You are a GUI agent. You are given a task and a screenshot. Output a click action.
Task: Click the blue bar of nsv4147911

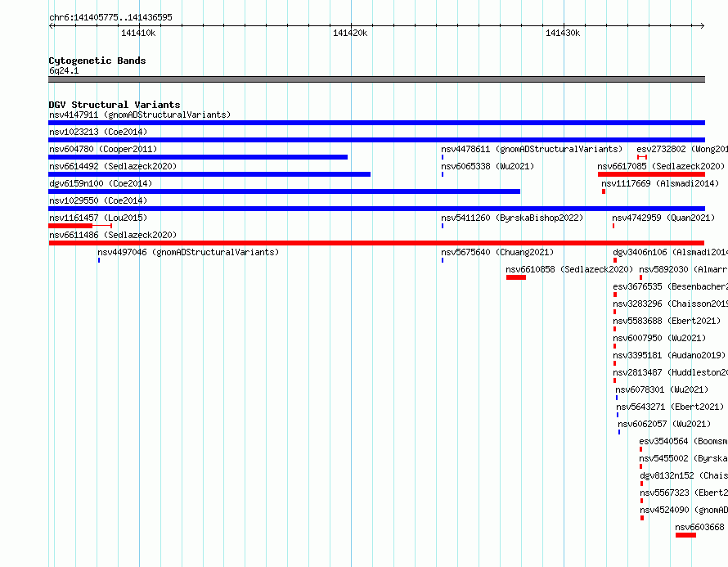[x=376, y=123]
